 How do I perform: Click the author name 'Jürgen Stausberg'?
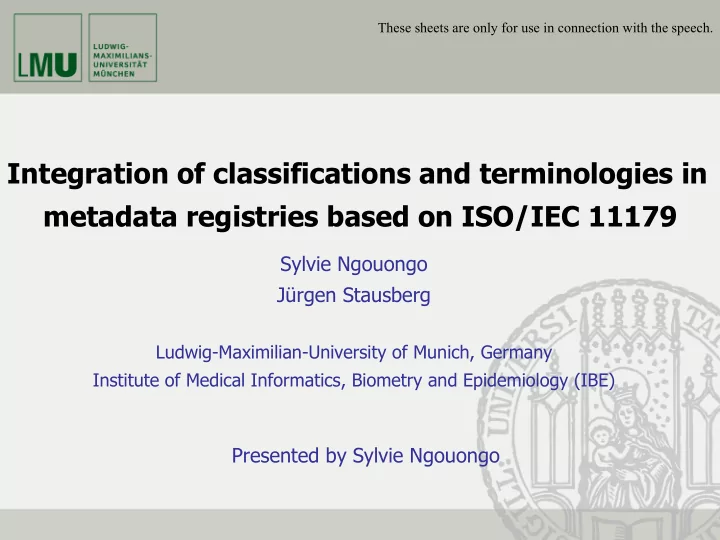coord(354,295)
